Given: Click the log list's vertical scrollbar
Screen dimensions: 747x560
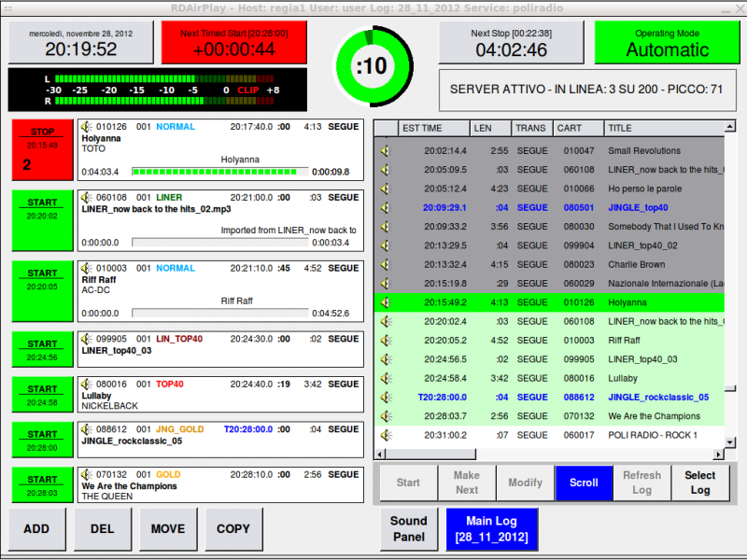Looking at the screenshot, I should pyautogui.click(x=731, y=289).
